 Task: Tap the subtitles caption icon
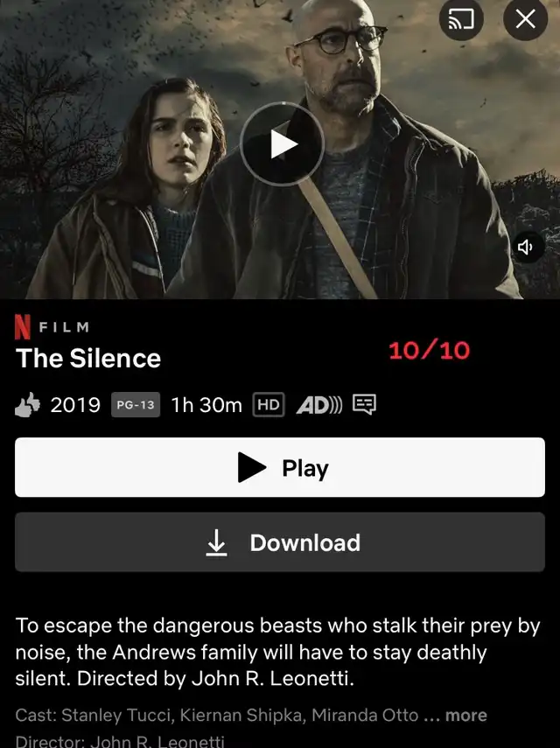364,404
